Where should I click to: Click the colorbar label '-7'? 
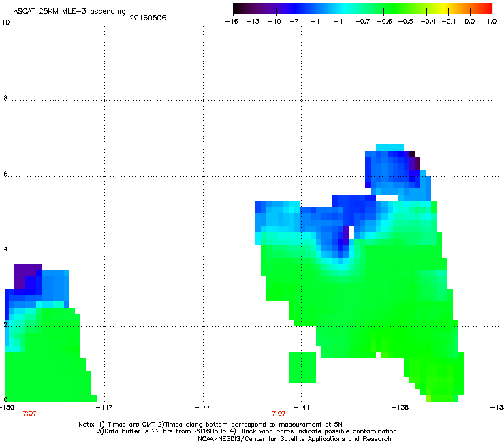click(294, 22)
